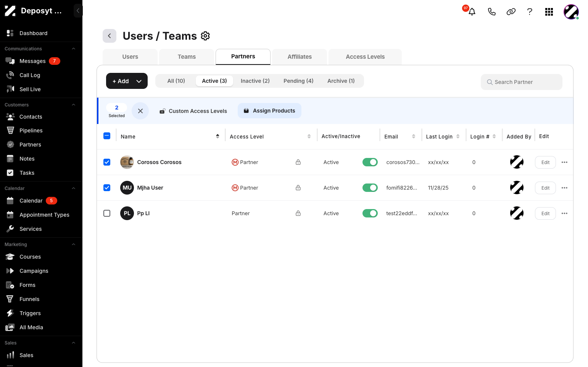588x367 pixels.
Task: Open Users / Teams settings gear
Action: pyautogui.click(x=205, y=36)
